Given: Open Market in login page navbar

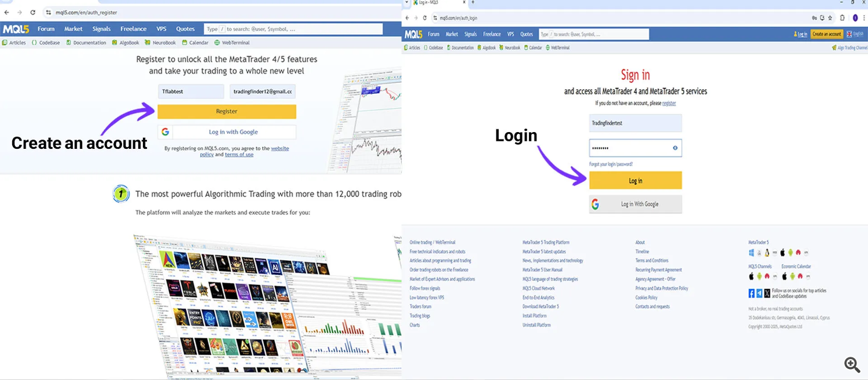Looking at the screenshot, I should [452, 34].
